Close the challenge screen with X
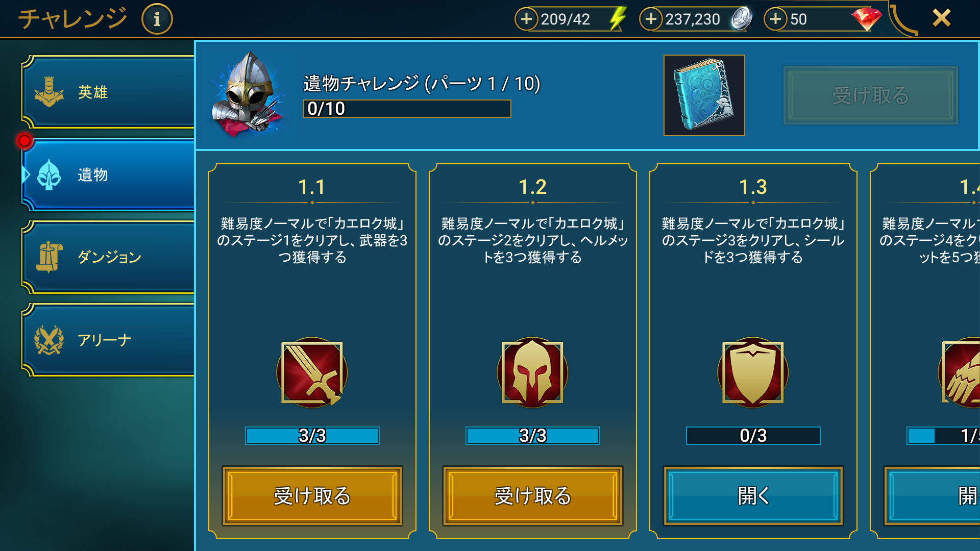This screenshot has width=980, height=551. [941, 18]
